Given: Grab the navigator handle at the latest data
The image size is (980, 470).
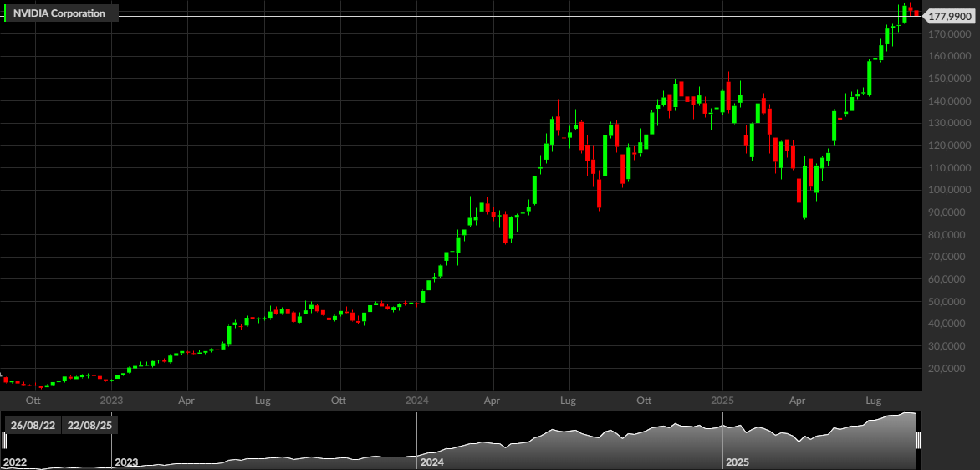Looking at the screenshot, I should [918, 441].
